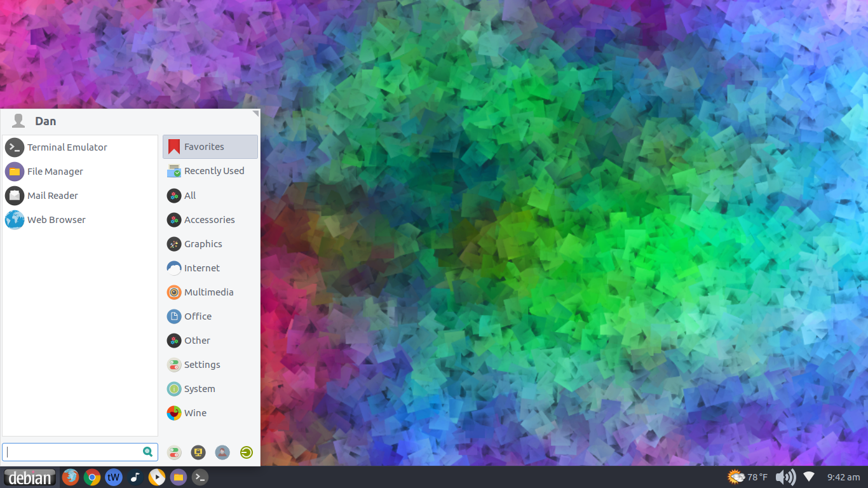The height and width of the screenshot is (488, 868).
Task: Launch Firefox from the taskbar
Action: point(71,477)
